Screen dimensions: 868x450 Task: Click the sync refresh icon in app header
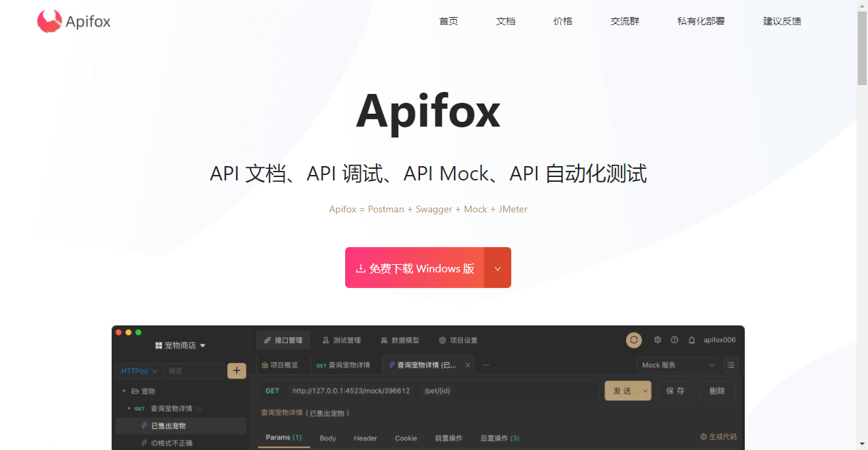pos(634,340)
